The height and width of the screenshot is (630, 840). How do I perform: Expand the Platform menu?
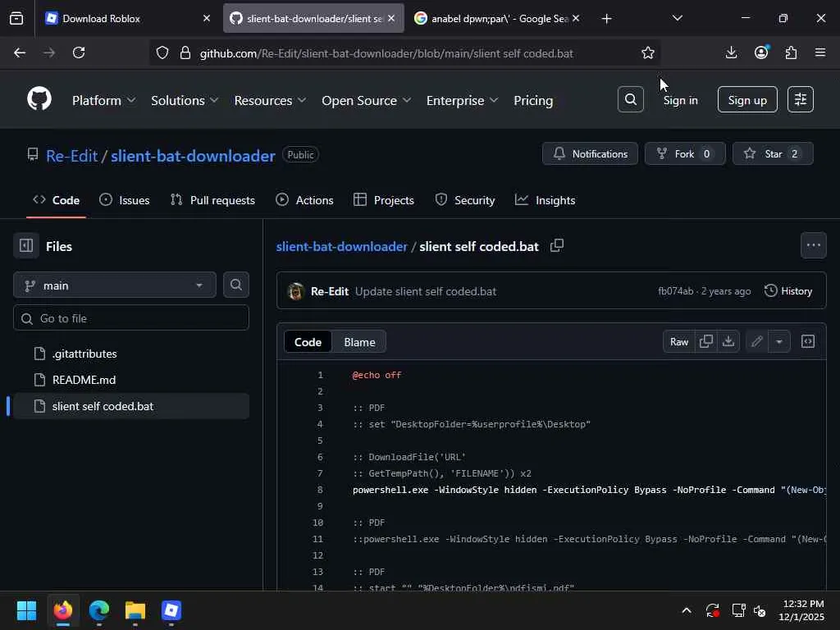pyautogui.click(x=104, y=100)
